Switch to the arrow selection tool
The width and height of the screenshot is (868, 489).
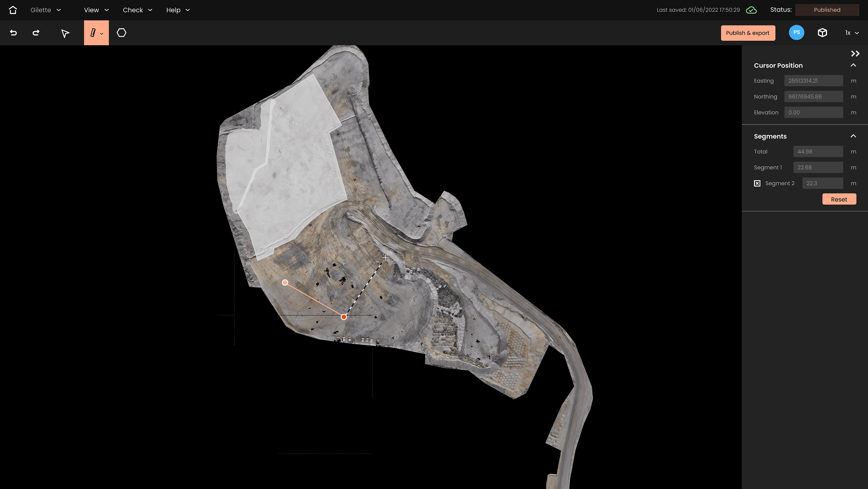click(x=64, y=33)
